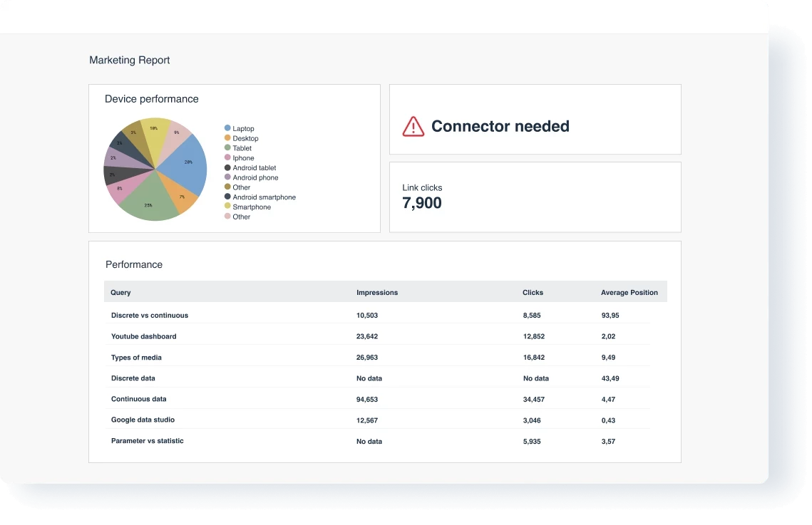The height and width of the screenshot is (525, 812).
Task: Click the blue Laptop legend dot
Action: coord(227,129)
